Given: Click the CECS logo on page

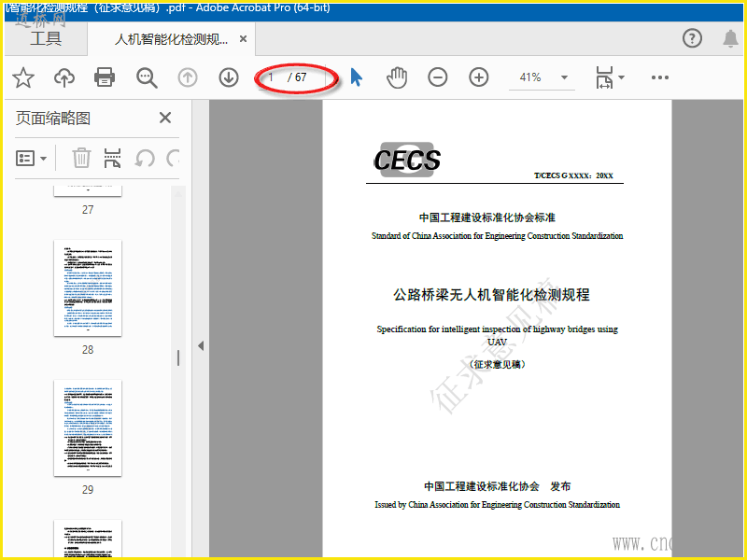Looking at the screenshot, I should (407, 160).
